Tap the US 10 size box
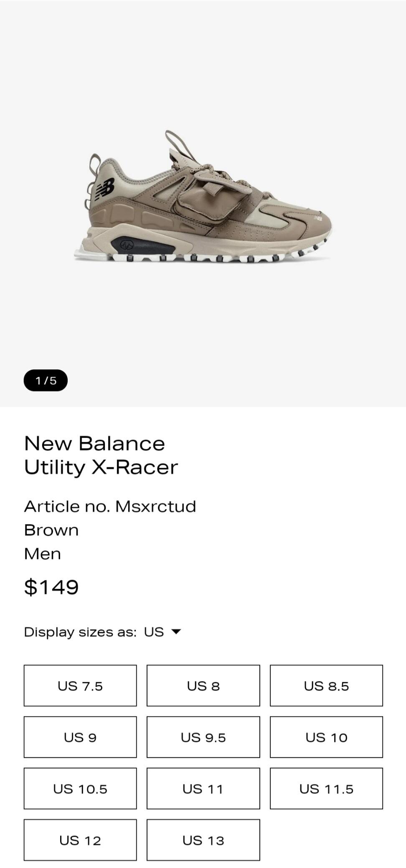The height and width of the screenshot is (868, 406). (x=326, y=737)
